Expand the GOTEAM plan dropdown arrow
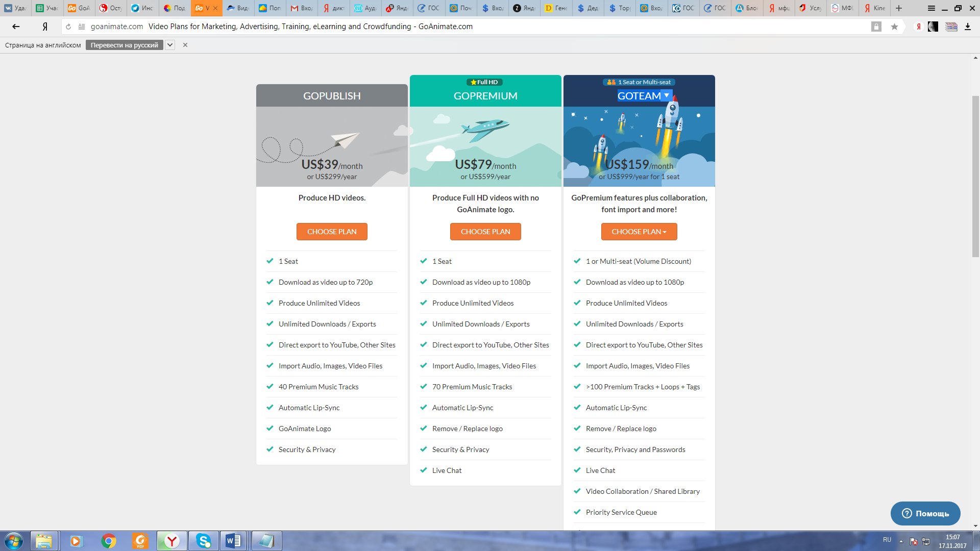This screenshot has height=551, width=980. tap(667, 95)
